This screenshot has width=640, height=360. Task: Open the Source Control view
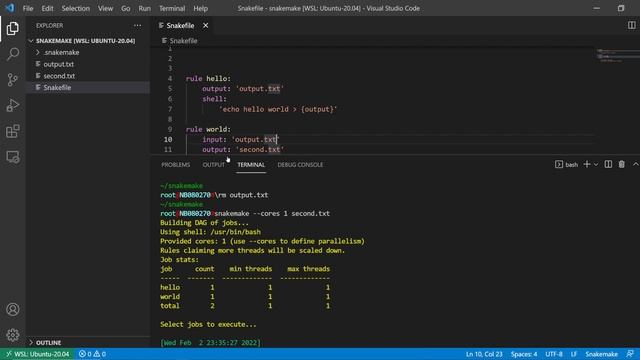tap(13, 80)
